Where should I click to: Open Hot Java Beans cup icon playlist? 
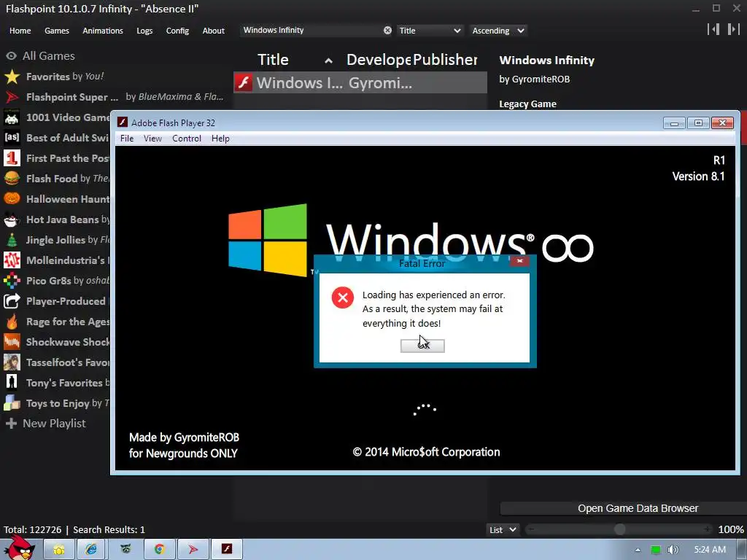[x=12, y=219]
